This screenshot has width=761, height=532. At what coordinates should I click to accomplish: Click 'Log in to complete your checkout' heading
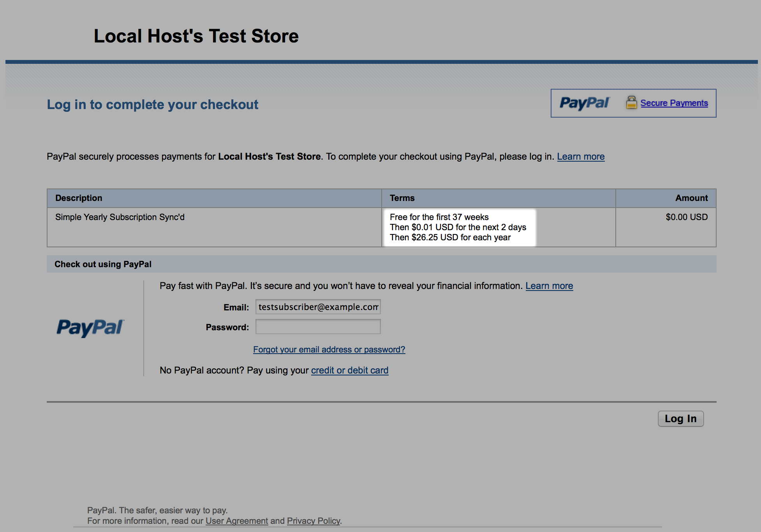coord(153,104)
